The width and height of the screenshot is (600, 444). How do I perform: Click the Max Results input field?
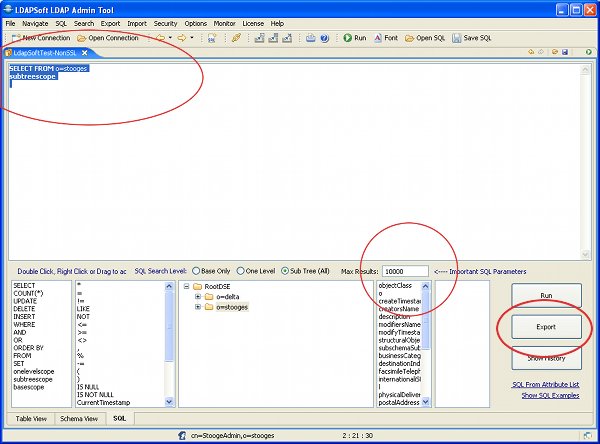click(405, 271)
